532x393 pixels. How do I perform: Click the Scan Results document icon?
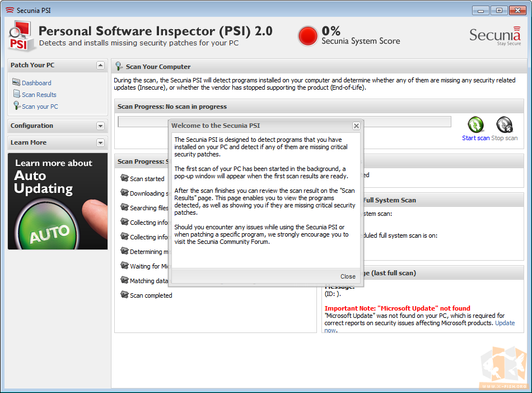pos(17,94)
